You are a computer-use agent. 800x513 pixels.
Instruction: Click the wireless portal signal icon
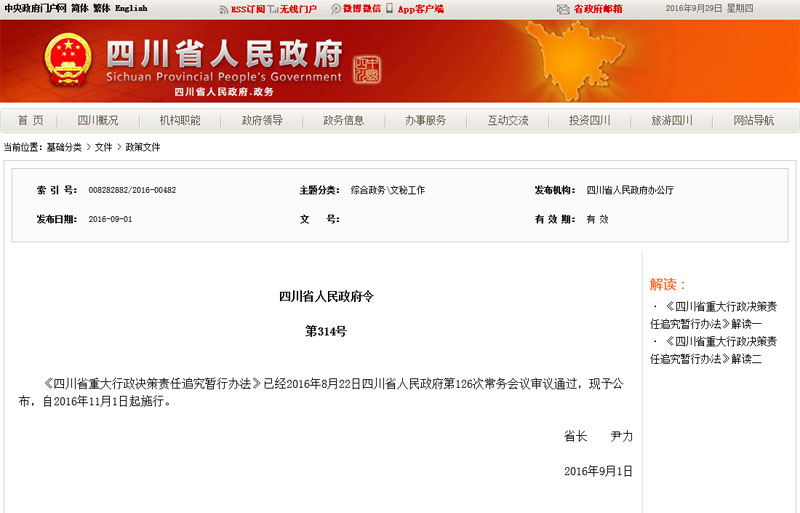point(273,9)
